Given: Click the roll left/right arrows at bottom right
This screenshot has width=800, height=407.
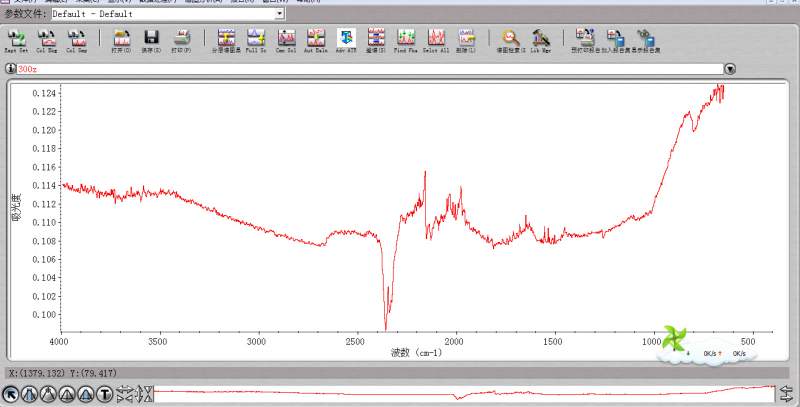Looking at the screenshot, I should 786,394.
